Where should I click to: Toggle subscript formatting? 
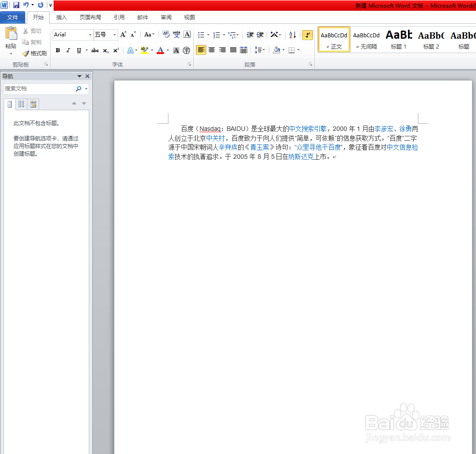click(x=106, y=50)
